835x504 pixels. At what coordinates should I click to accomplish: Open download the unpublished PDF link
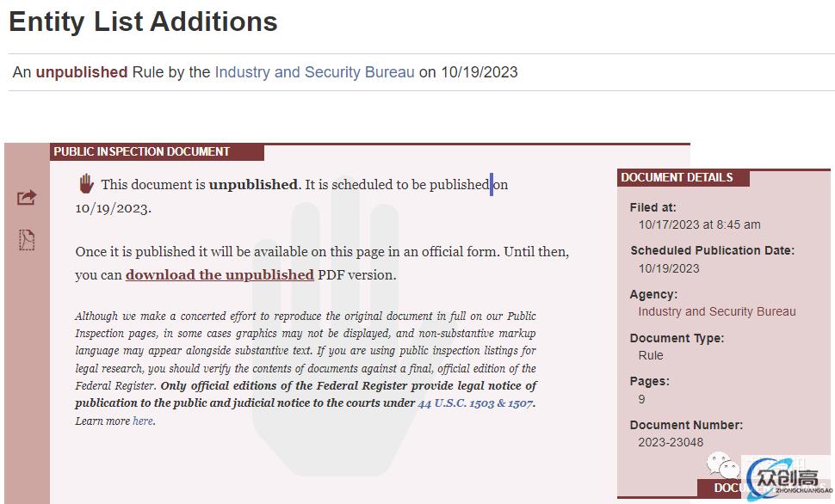[x=220, y=274]
